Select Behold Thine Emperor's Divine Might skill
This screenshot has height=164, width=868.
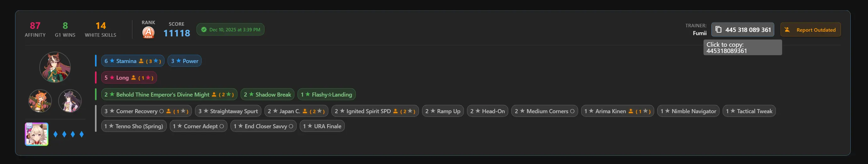pos(169,94)
